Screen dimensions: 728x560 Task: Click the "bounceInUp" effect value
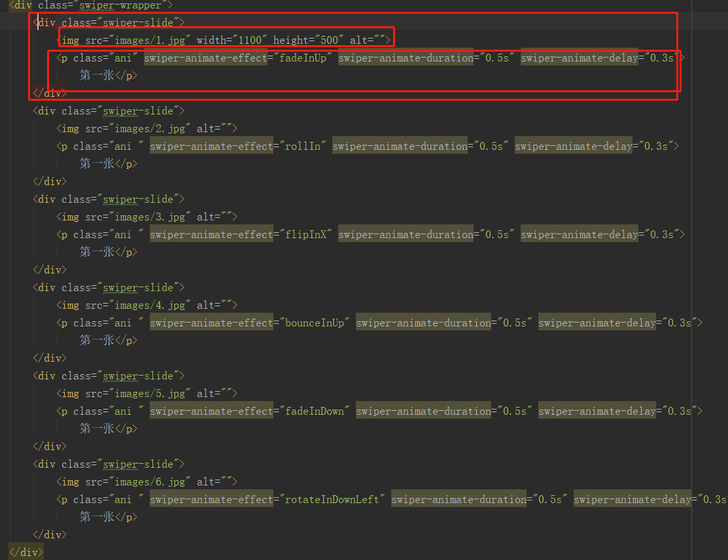click(315, 323)
